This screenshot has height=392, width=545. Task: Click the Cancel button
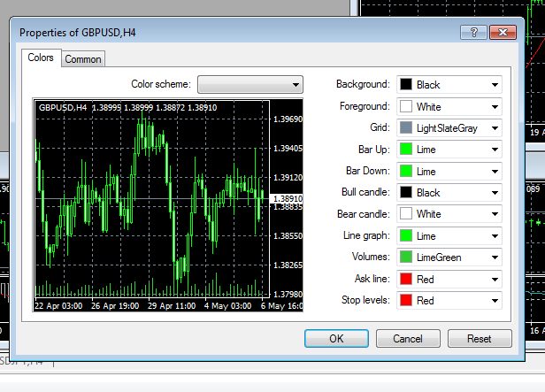408,339
